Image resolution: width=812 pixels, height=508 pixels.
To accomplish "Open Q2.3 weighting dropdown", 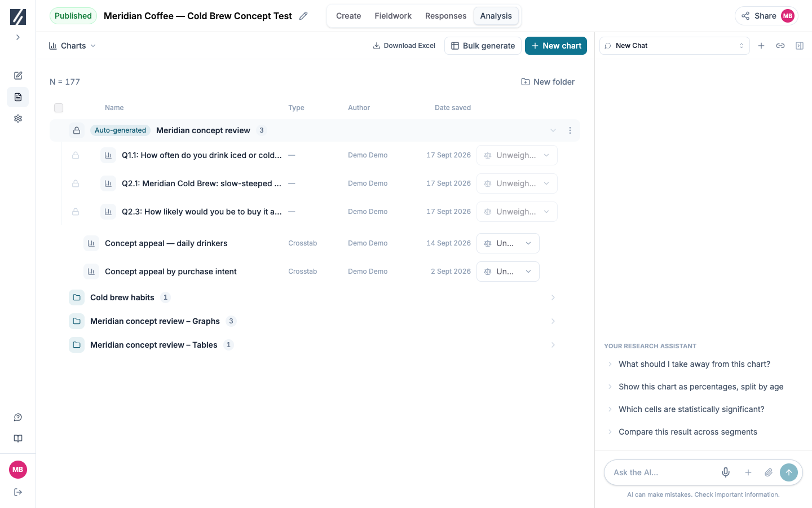I will click(x=517, y=212).
